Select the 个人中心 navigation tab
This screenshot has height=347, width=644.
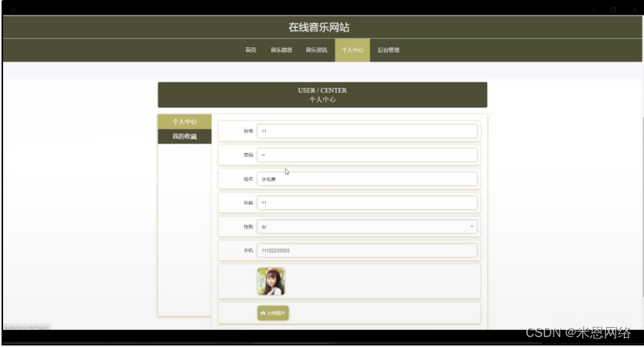click(x=353, y=50)
